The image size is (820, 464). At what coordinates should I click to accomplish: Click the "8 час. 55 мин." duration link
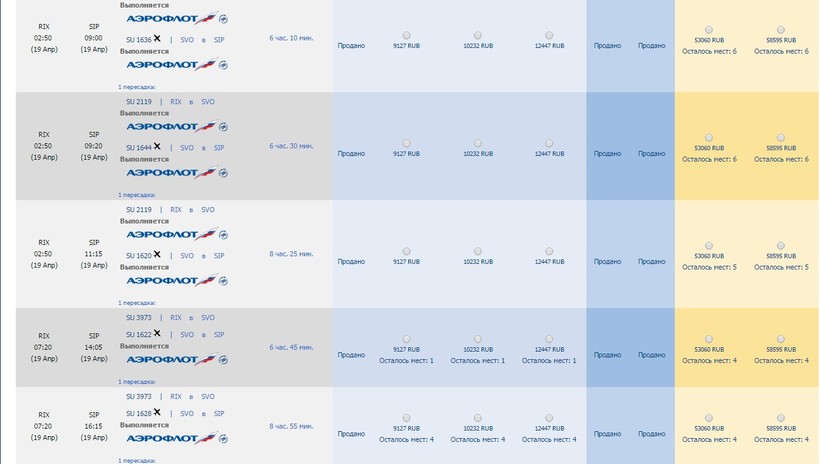(291, 426)
